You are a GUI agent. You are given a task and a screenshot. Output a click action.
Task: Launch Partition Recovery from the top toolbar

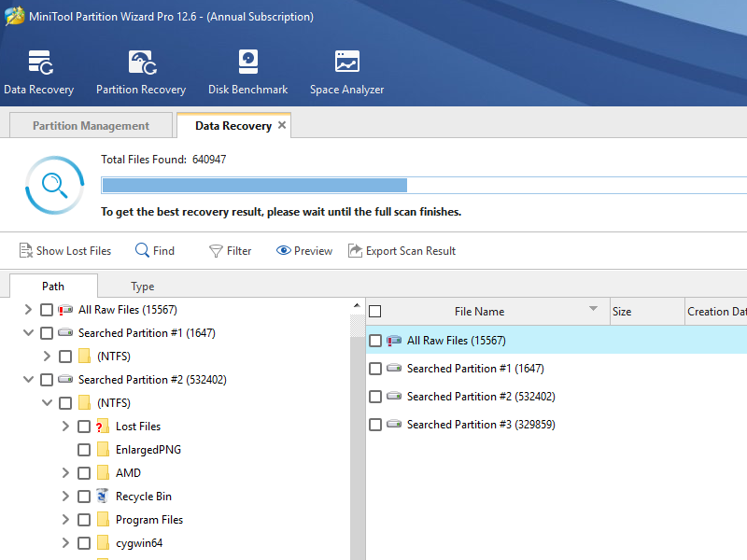(x=141, y=63)
